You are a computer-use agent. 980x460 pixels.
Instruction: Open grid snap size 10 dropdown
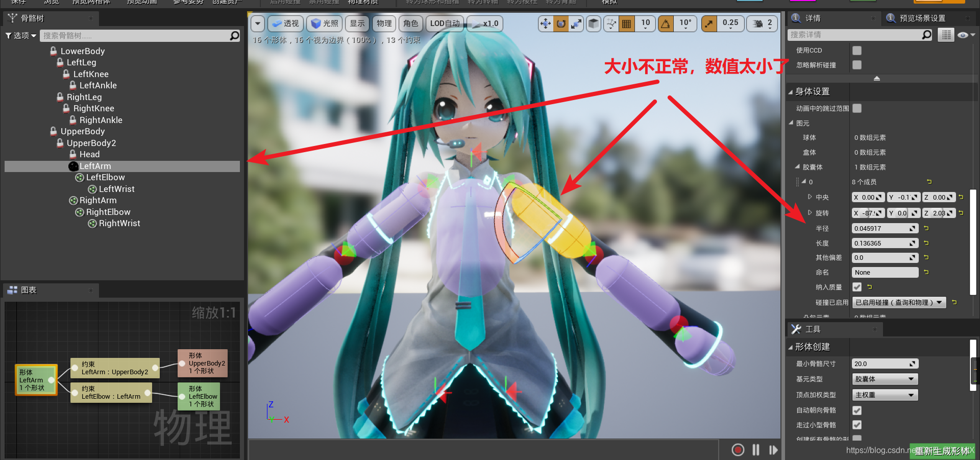pyautogui.click(x=646, y=23)
